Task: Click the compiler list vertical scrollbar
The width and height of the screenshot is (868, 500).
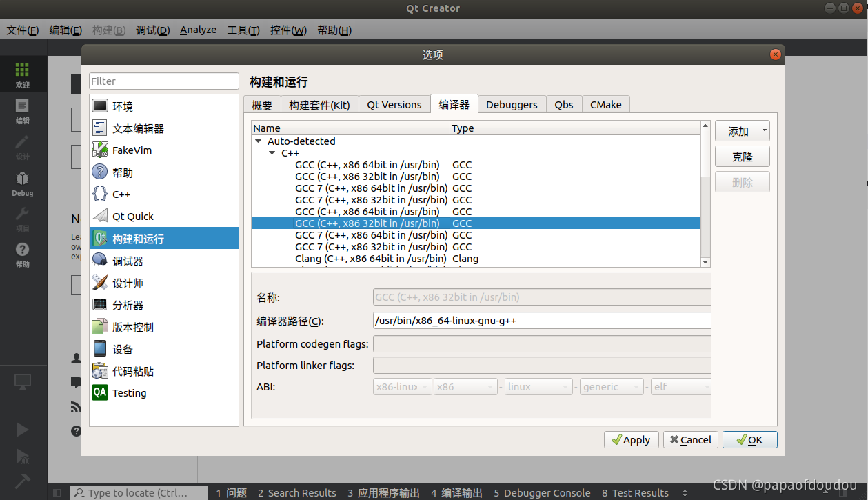Action: pyautogui.click(x=705, y=194)
